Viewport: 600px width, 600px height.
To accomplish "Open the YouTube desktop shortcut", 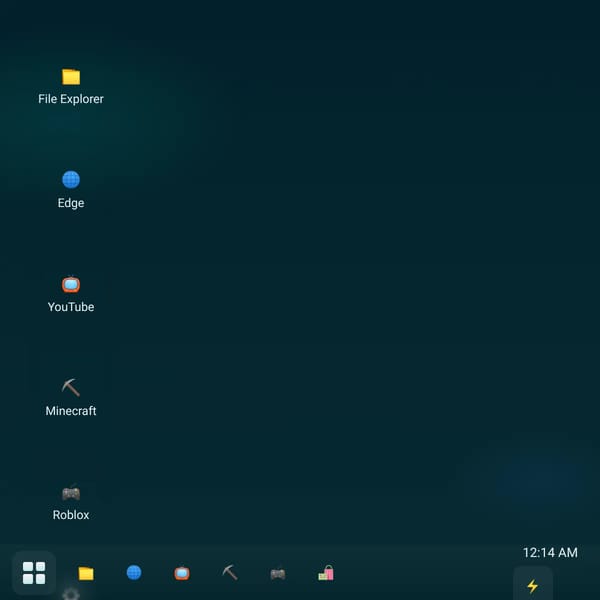I will click(71, 294).
